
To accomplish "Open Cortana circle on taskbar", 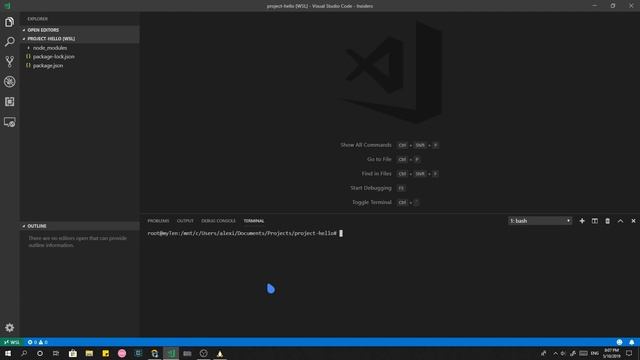I will click(x=40, y=353).
